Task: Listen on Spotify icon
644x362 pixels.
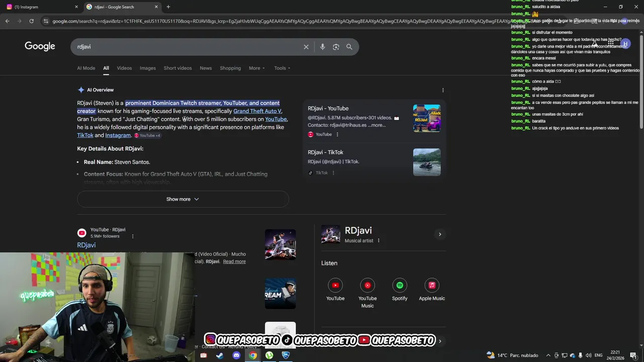Action: [x=399, y=285]
